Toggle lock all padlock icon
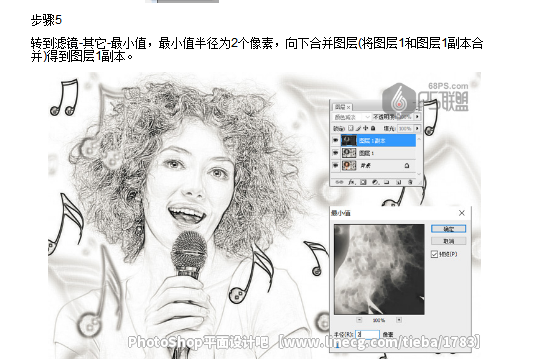 point(373,128)
